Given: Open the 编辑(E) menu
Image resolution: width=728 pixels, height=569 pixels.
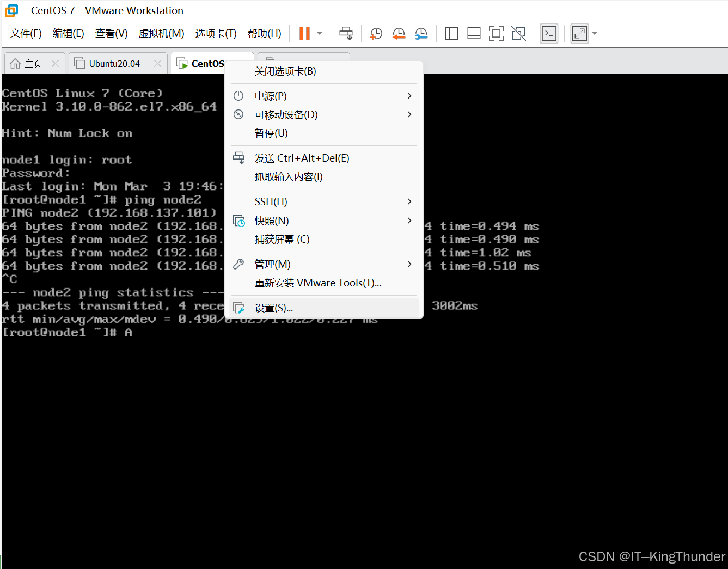Looking at the screenshot, I should 68,34.
